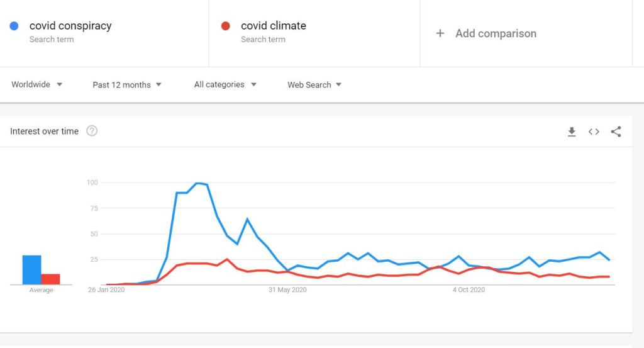Screen dimensions: 644x348
Task: Download the Interest over time chart data
Action: pyautogui.click(x=572, y=132)
